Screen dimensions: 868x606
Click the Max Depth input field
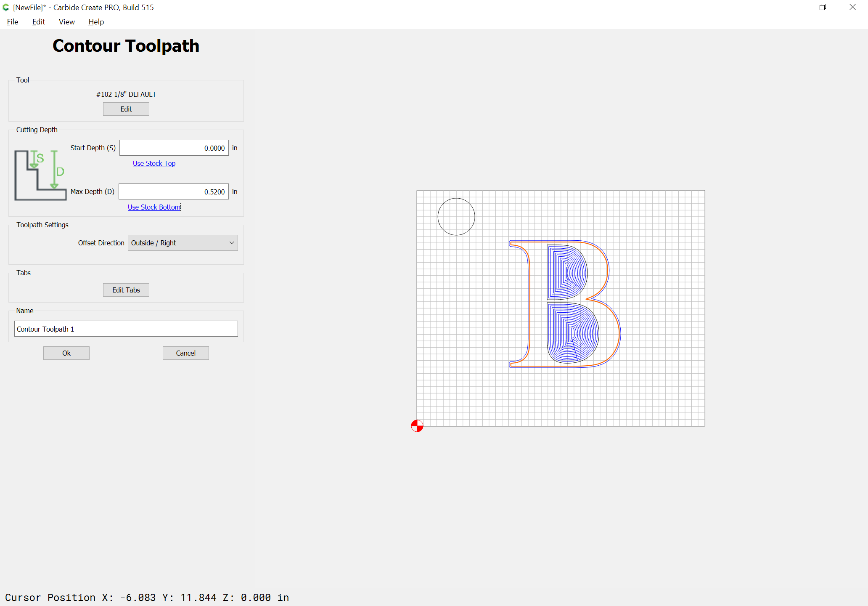coord(174,191)
